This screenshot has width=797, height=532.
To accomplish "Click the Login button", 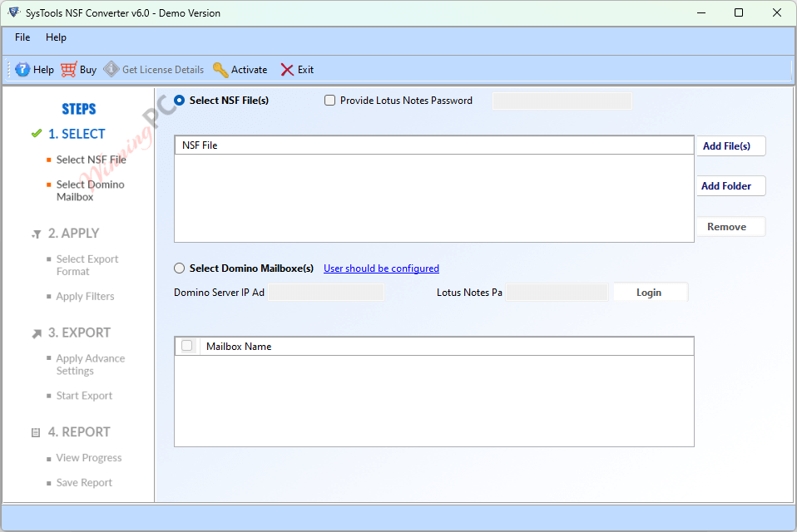I will (x=651, y=293).
